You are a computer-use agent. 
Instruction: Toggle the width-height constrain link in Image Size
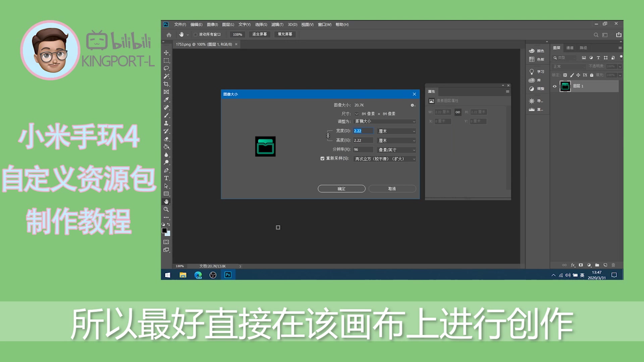328,135
